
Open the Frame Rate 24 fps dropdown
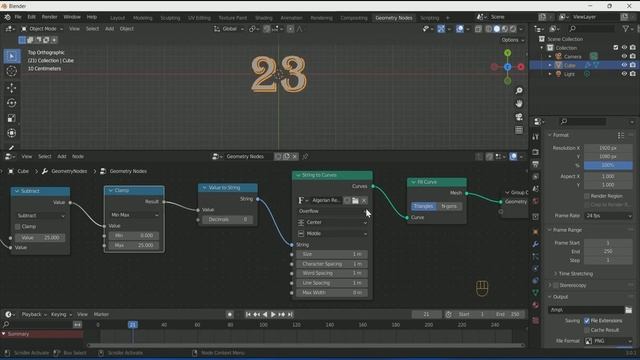[608, 216]
